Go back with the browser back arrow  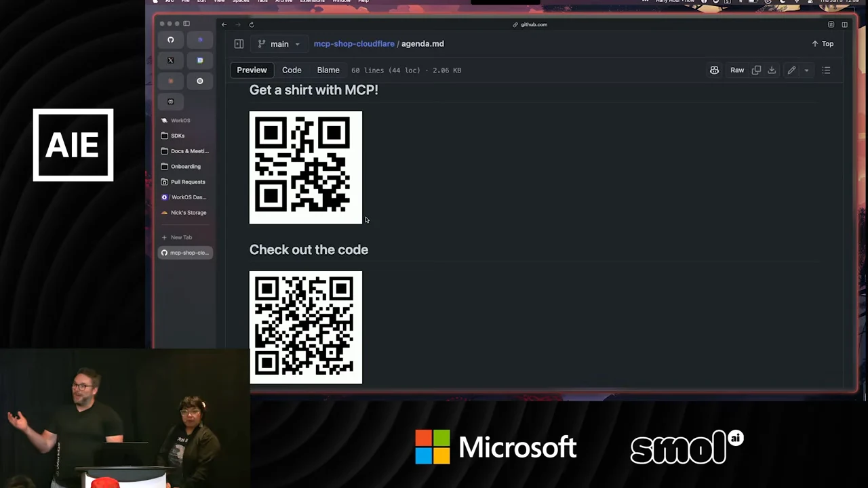coord(224,24)
